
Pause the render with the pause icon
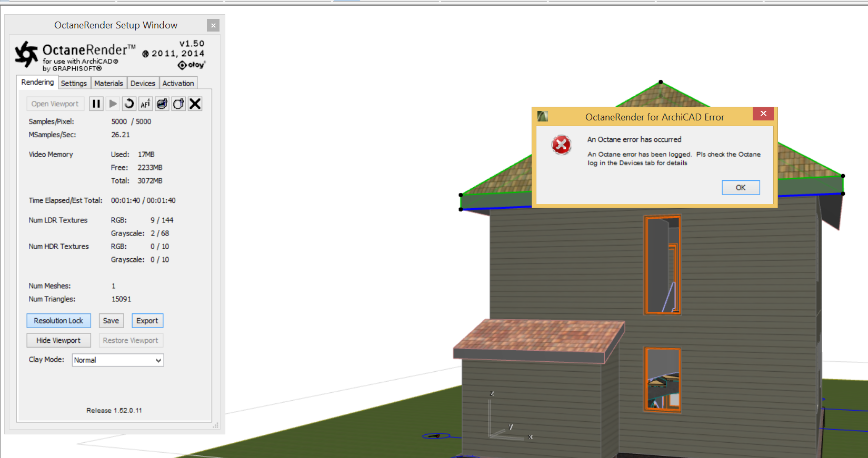tap(96, 104)
